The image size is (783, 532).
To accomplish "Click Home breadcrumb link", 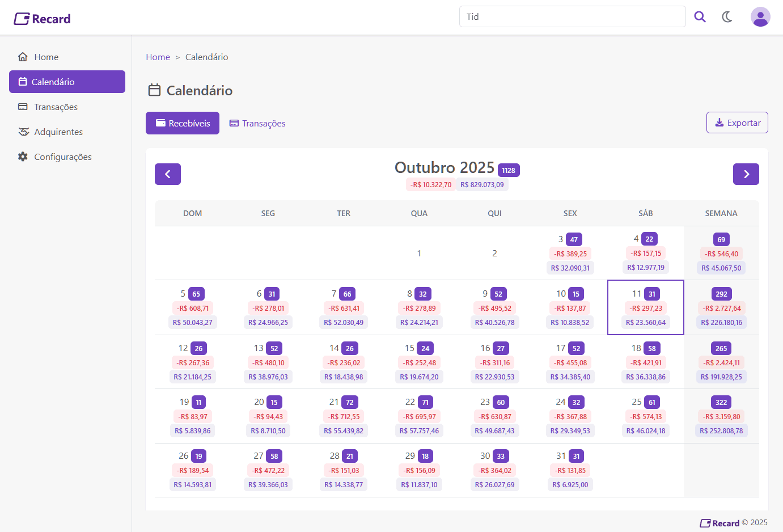I will coord(158,57).
